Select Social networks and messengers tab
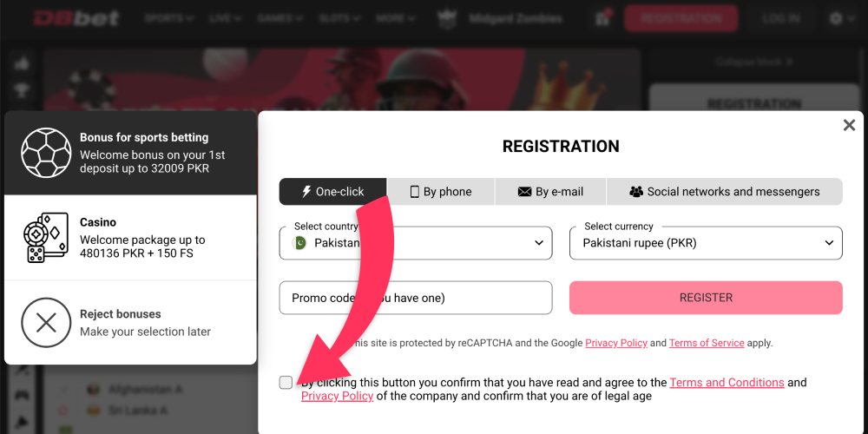The width and height of the screenshot is (868, 434). pos(725,192)
